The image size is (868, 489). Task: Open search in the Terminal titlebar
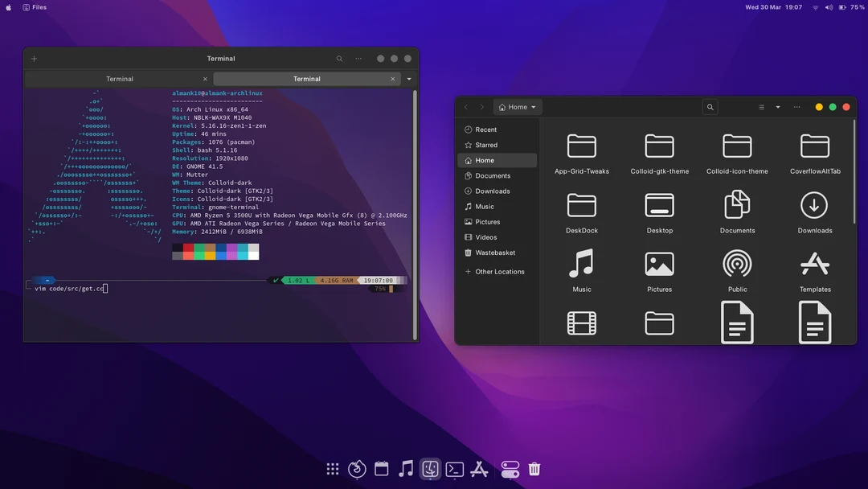[x=339, y=58]
